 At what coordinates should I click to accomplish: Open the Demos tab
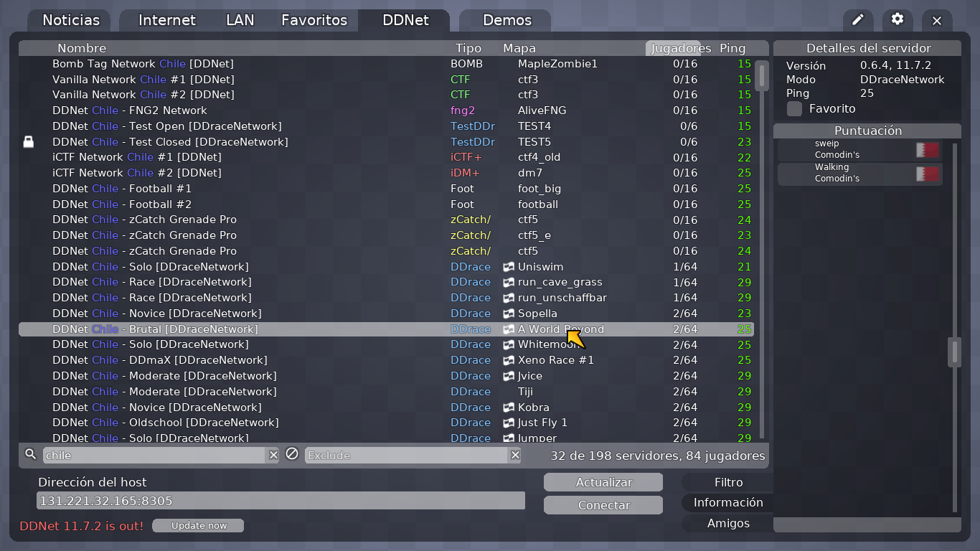pos(507,20)
